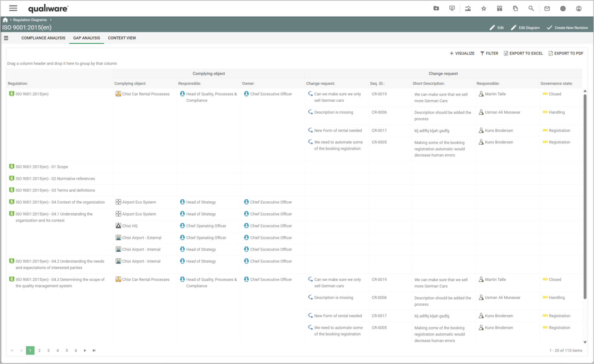Viewport: 594px width, 364px height.
Task: Switch to the COMPLIANCE ANALYSIS tab
Action: click(43, 38)
